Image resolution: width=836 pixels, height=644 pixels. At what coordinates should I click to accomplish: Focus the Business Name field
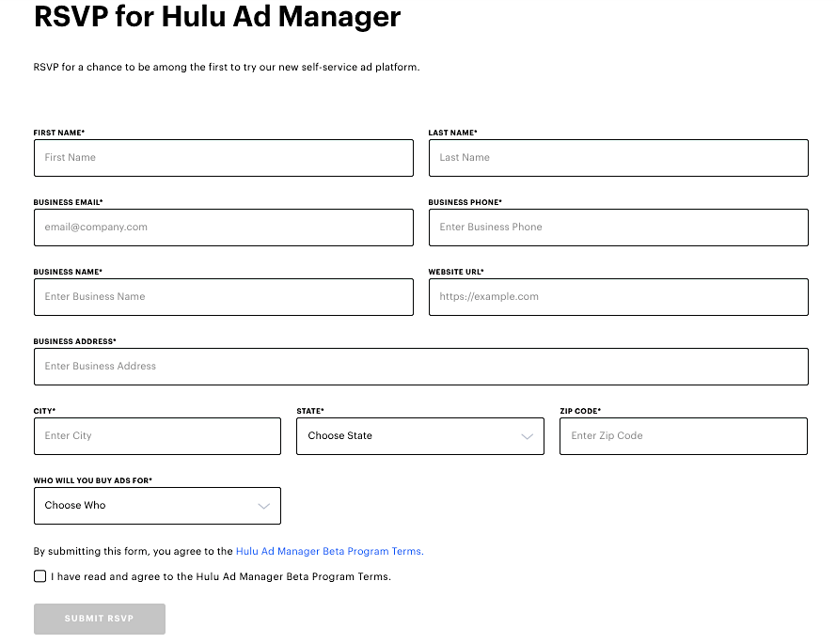tap(224, 297)
